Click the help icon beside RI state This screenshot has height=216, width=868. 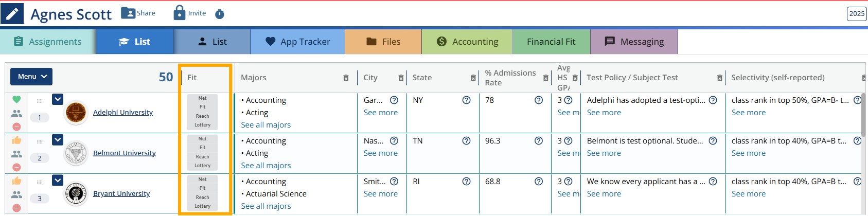click(466, 182)
